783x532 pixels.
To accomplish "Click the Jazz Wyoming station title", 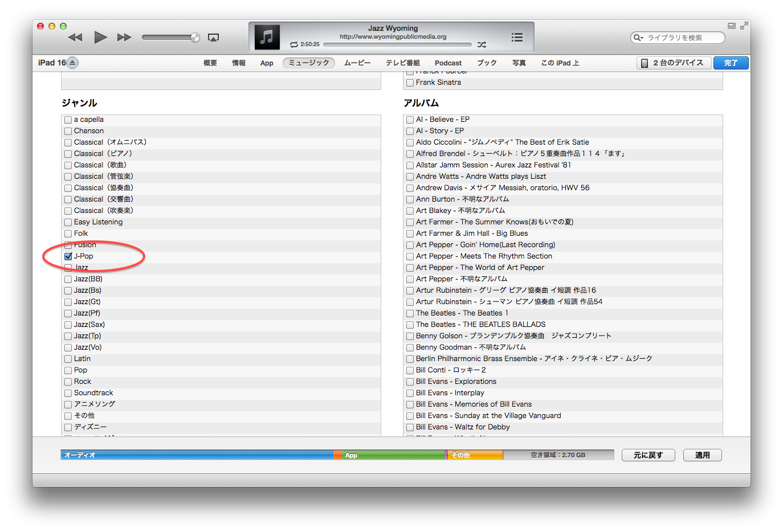I will pyautogui.click(x=393, y=28).
